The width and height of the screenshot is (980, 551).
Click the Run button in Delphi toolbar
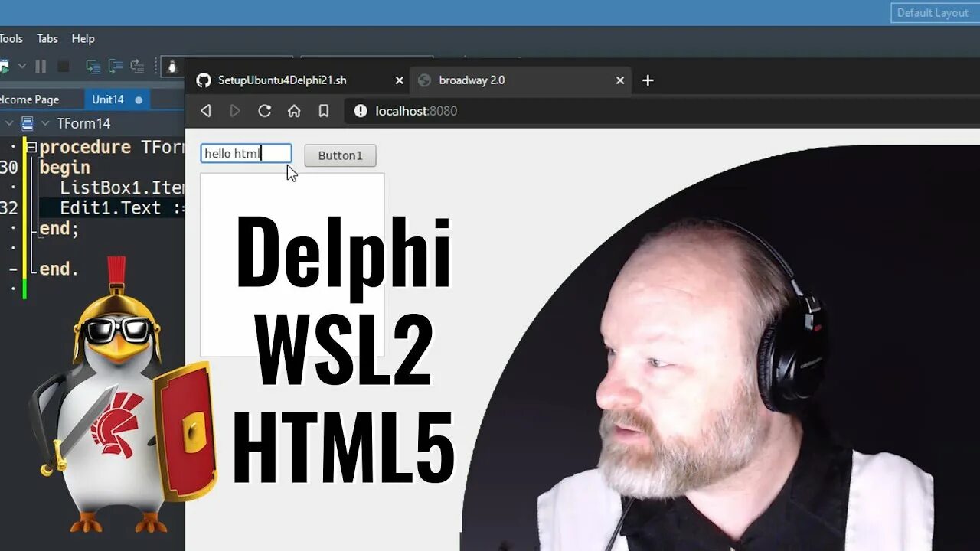pos(4,67)
